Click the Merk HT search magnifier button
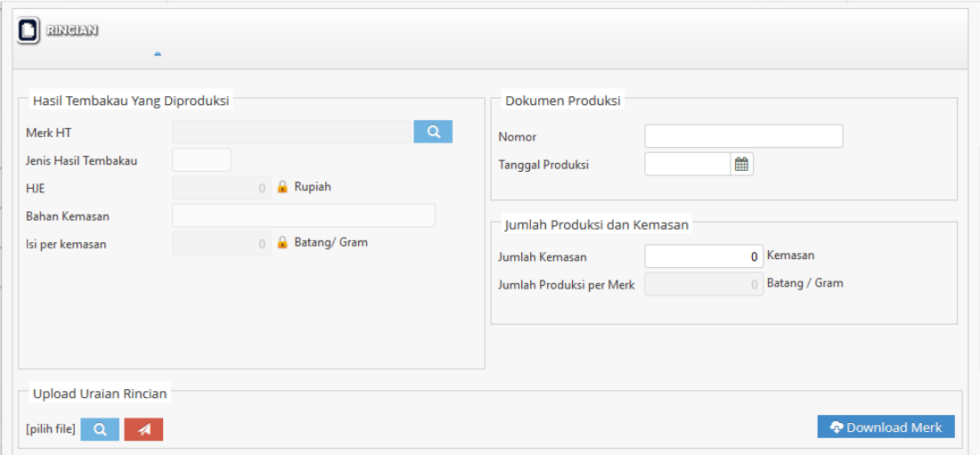This screenshot has height=455, width=980. click(x=433, y=132)
